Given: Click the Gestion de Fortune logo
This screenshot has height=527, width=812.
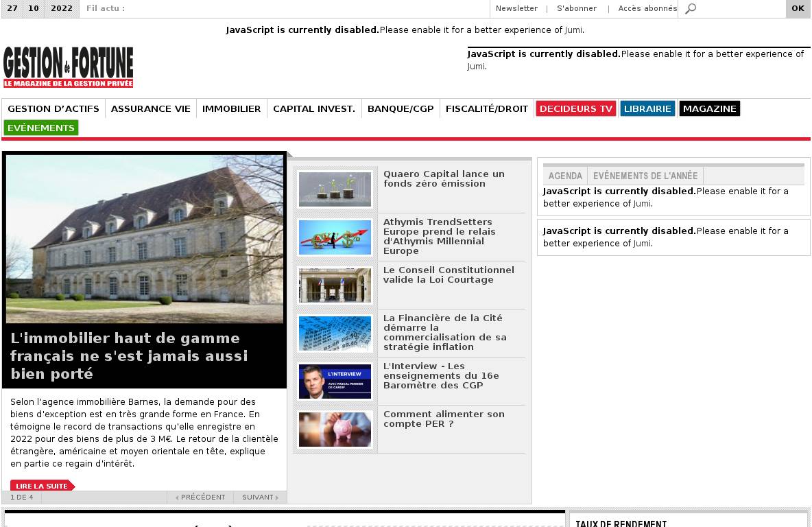Looking at the screenshot, I should pos(69,67).
